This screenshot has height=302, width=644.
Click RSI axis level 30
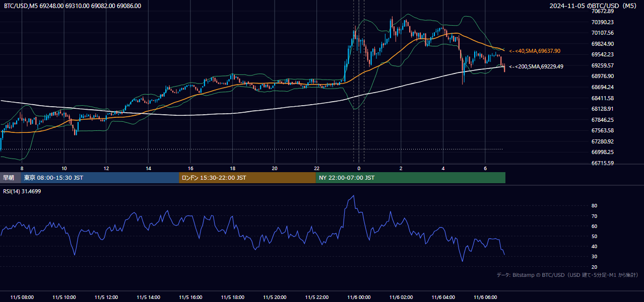click(595, 257)
